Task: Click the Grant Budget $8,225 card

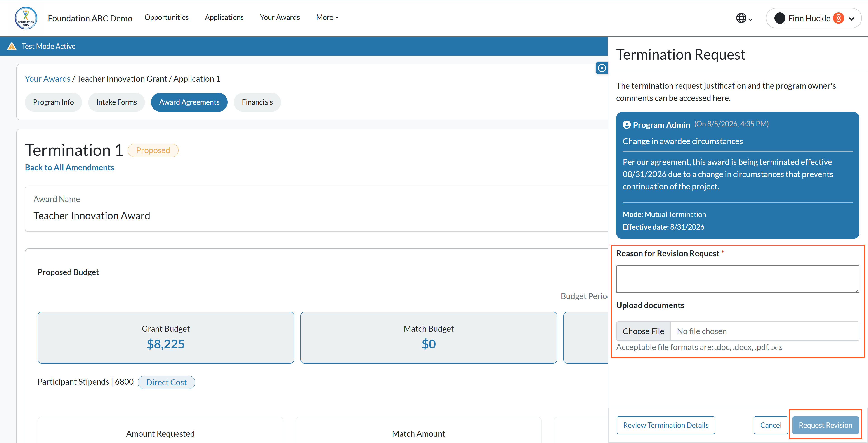Action: (166, 337)
